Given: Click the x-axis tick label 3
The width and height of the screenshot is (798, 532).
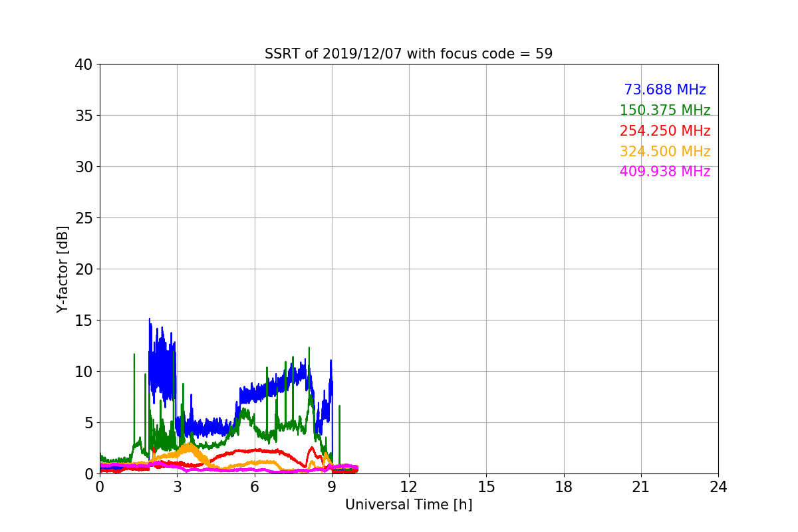Looking at the screenshot, I should click(177, 487).
